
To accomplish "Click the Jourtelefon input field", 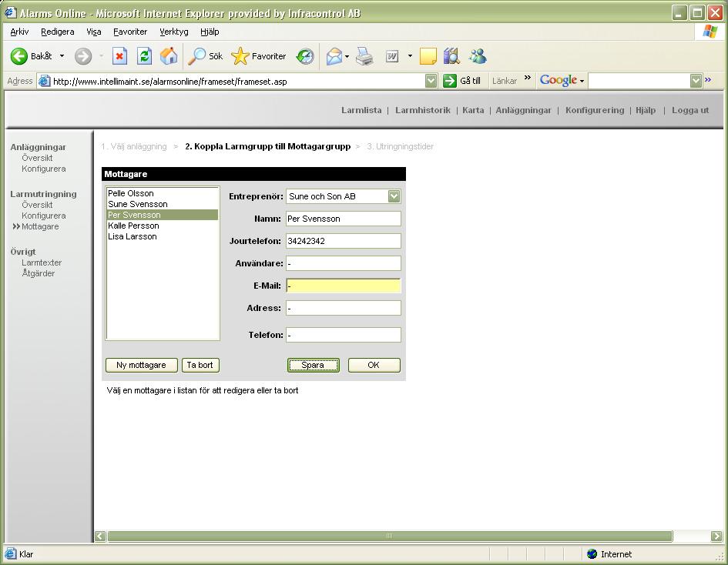I will [343, 241].
